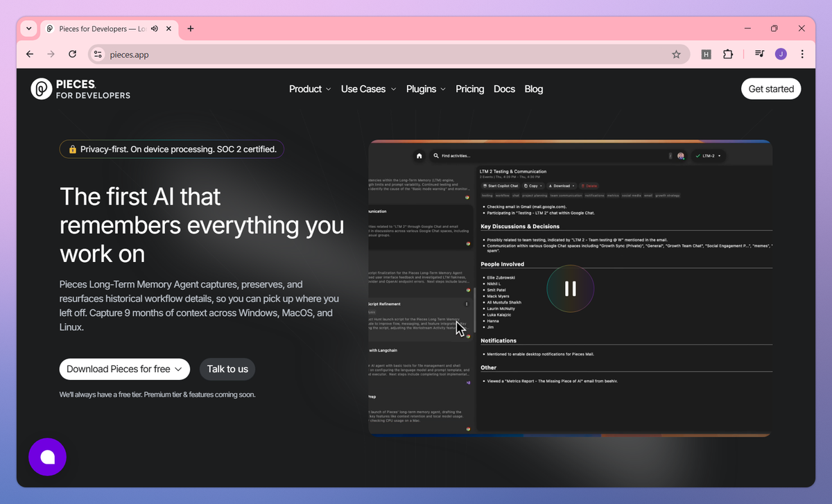
Task: Open the H extension icon
Action: click(x=706, y=54)
